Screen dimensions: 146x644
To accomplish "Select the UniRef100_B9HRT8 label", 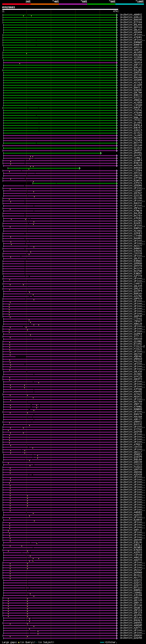I will 131,45.
